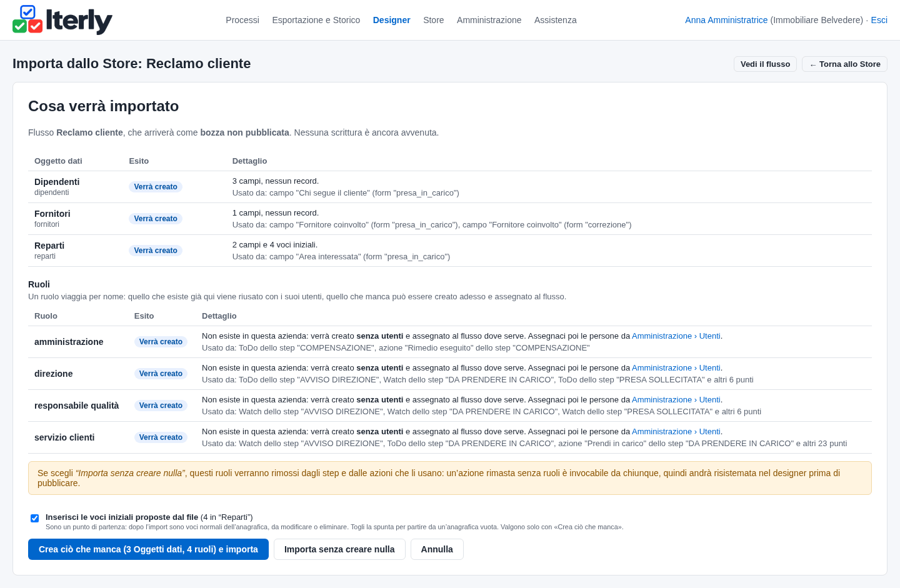Open the Amministrazione menu

489,20
